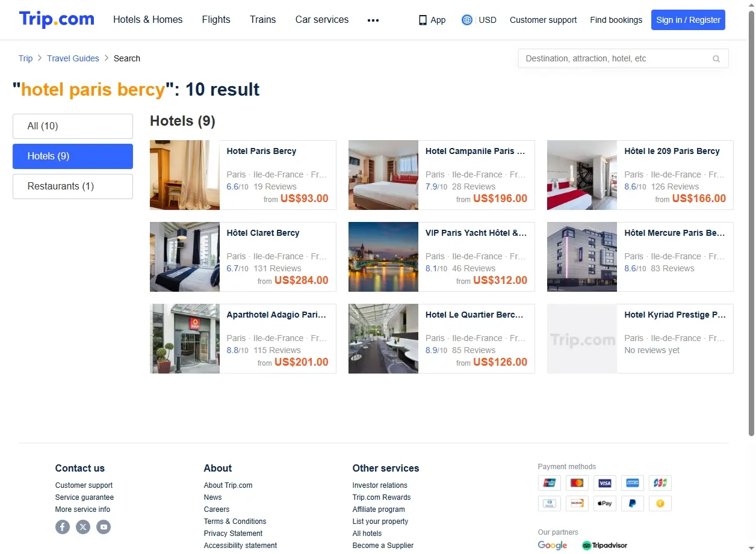Open the VIP Paris Yacht Hôtel bridge photo
This screenshot has height=554, width=756.
pyautogui.click(x=383, y=257)
